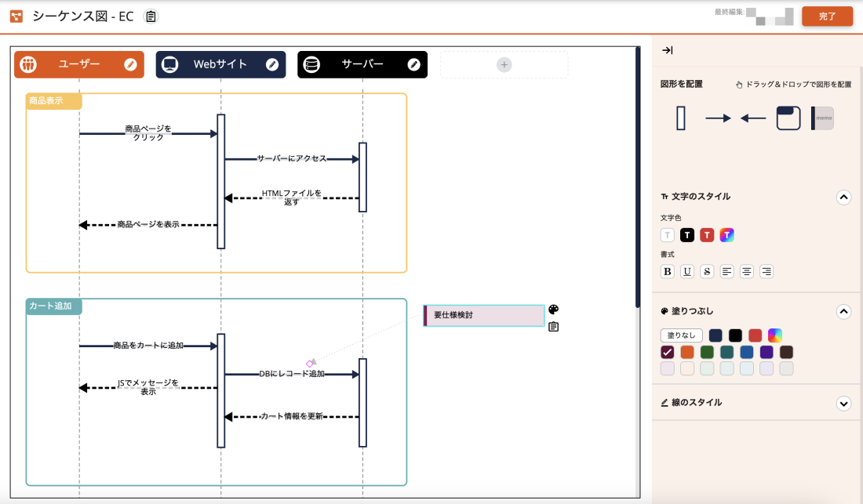This screenshot has width=863, height=504.
Task: Choose the red text color
Action: [x=707, y=235]
